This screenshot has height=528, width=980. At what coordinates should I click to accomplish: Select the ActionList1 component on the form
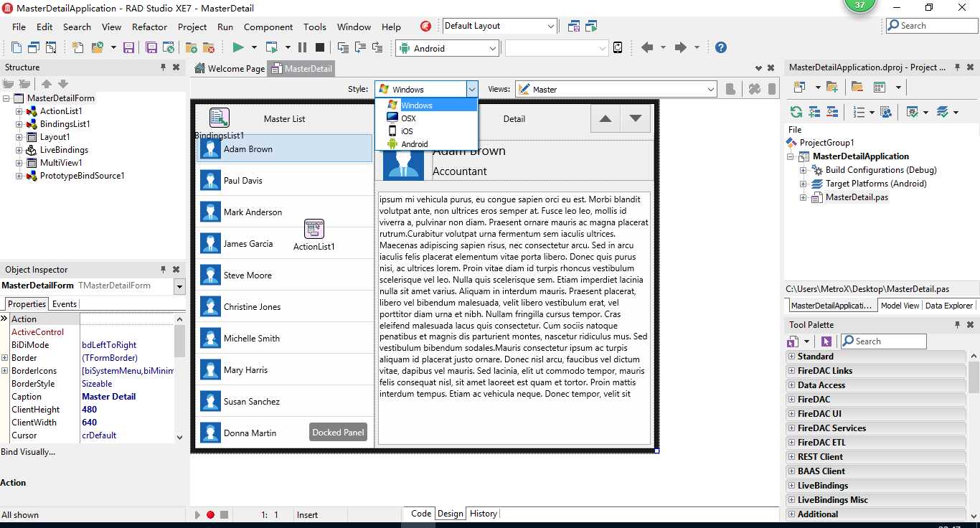click(314, 229)
